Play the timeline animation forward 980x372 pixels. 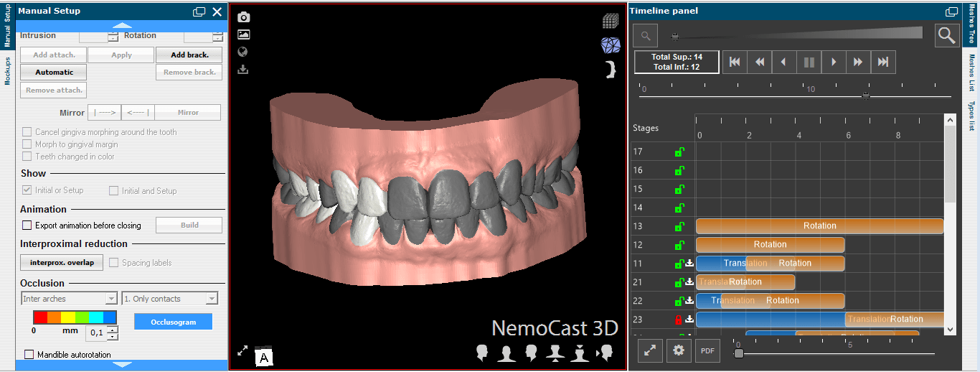[834, 62]
